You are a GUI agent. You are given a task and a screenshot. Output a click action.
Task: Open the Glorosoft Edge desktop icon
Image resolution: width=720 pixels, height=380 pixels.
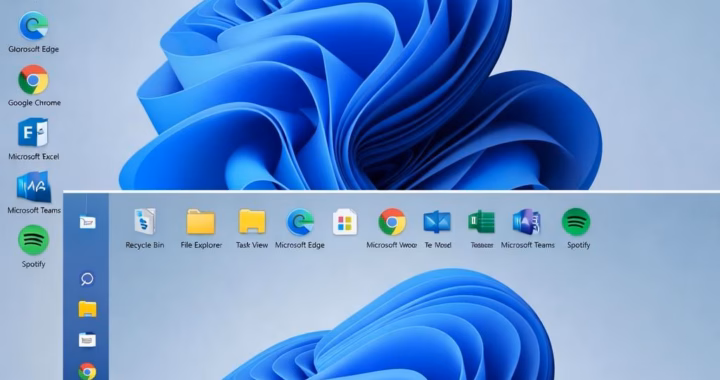coord(33,26)
